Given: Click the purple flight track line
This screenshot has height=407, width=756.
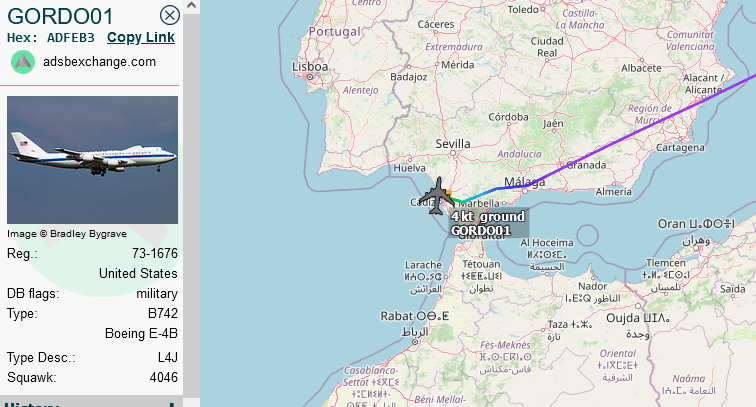Looking at the screenshot, I should click(641, 127).
